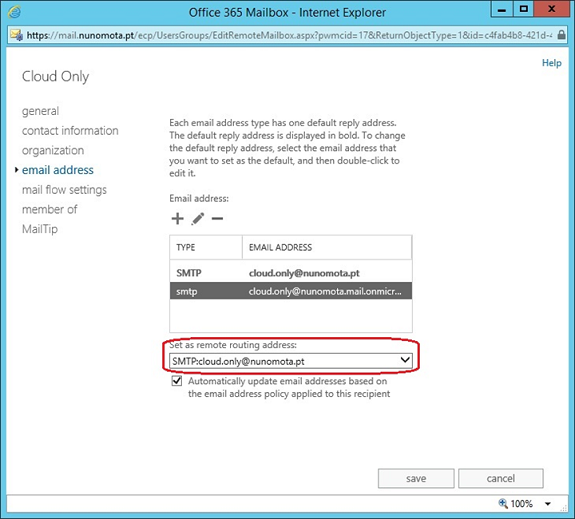Add a new email address with plus icon
This screenshot has width=575, height=519.
coord(177,219)
